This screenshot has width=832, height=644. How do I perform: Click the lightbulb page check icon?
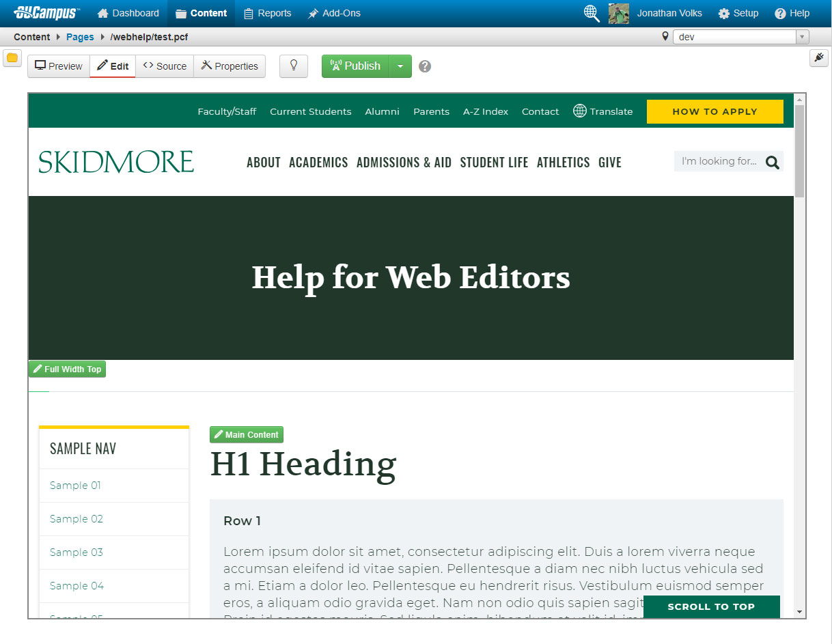(x=294, y=66)
